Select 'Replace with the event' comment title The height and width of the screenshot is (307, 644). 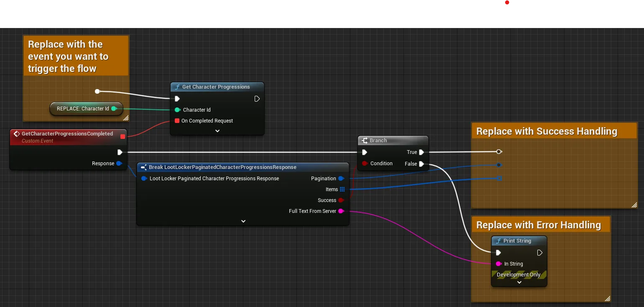point(68,56)
